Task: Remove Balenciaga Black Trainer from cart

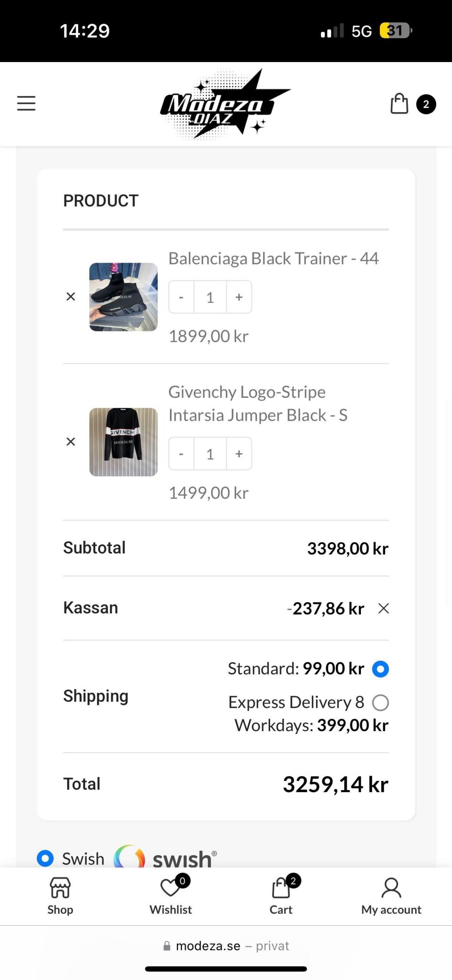Action: [x=71, y=297]
